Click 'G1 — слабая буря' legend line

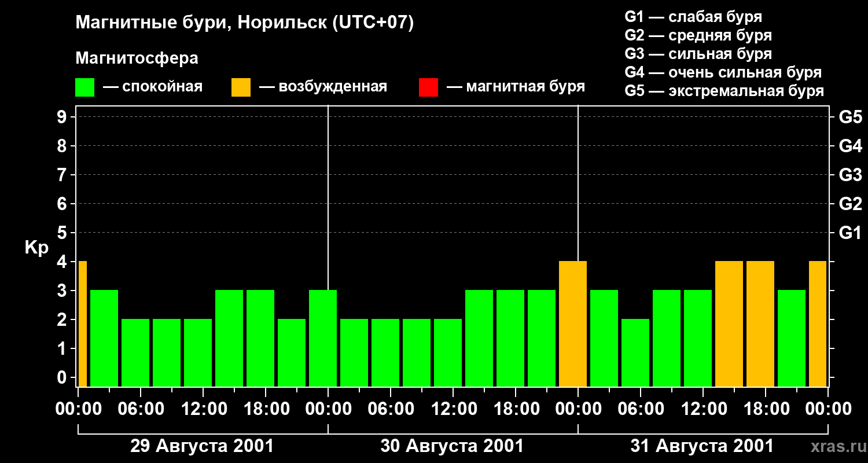click(693, 17)
